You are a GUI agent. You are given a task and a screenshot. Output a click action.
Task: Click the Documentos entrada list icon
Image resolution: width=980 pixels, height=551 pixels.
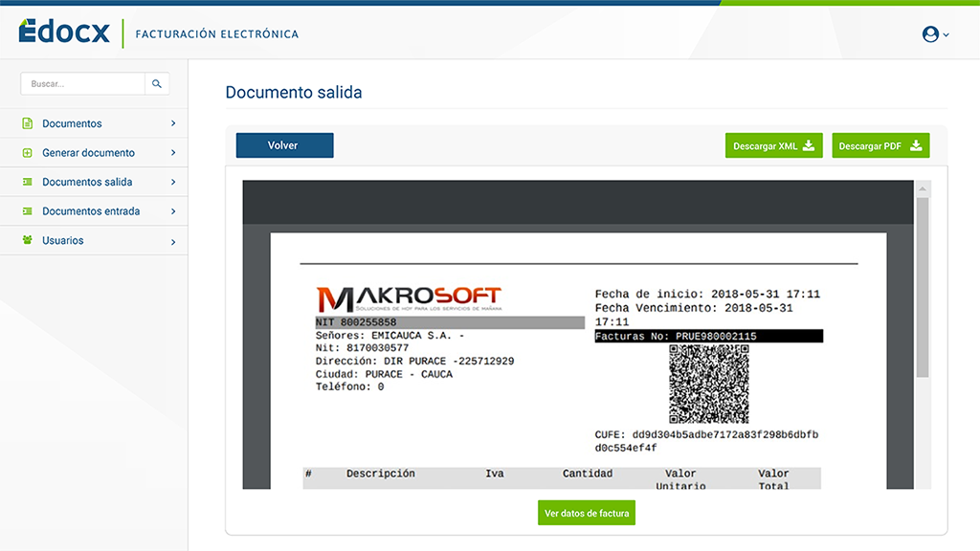tap(27, 211)
